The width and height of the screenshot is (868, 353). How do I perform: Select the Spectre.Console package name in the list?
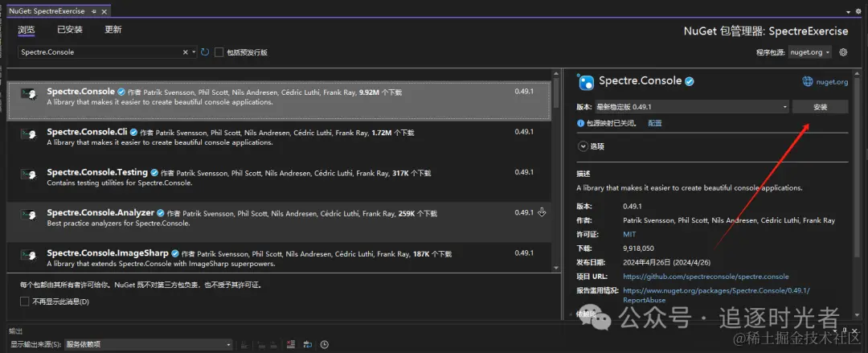81,92
